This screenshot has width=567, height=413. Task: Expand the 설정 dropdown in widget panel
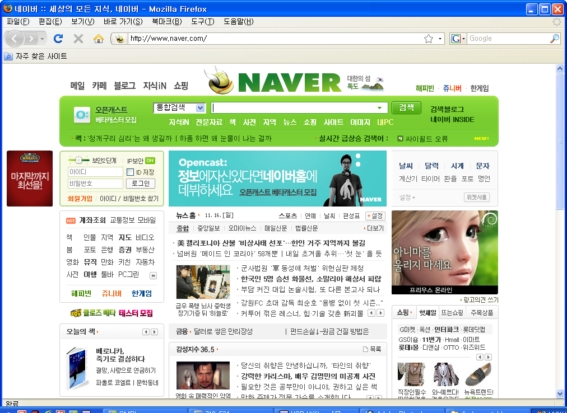tap(407, 197)
